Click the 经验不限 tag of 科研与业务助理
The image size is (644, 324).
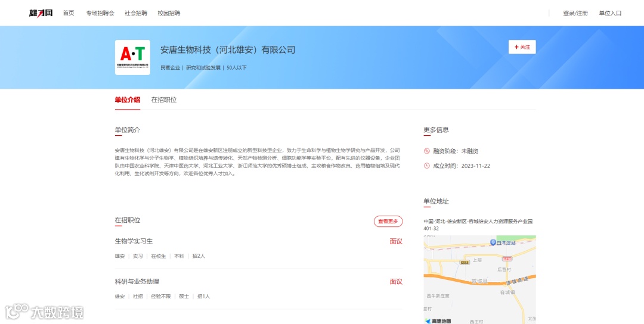click(x=161, y=296)
